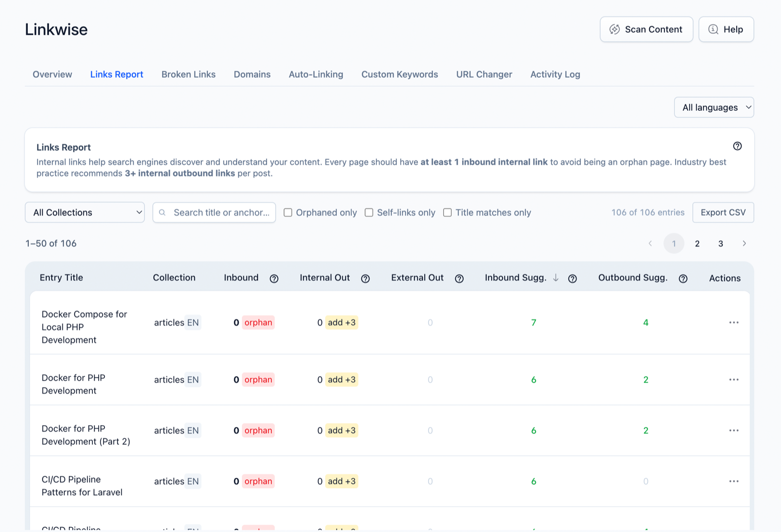Image resolution: width=781 pixels, height=532 pixels.
Task: Go to the Auto-Linking tab
Action: tap(316, 74)
